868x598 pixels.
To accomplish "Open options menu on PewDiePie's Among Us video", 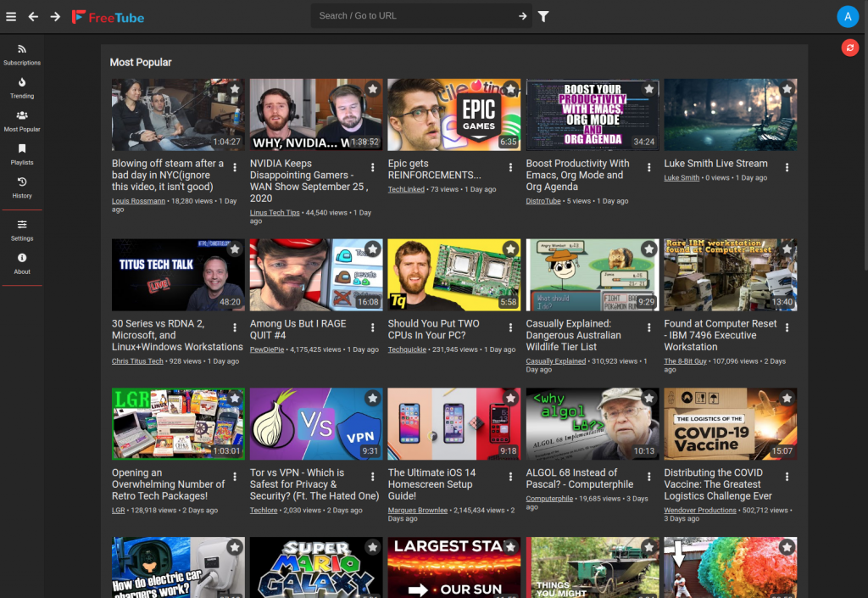I will (x=371, y=327).
